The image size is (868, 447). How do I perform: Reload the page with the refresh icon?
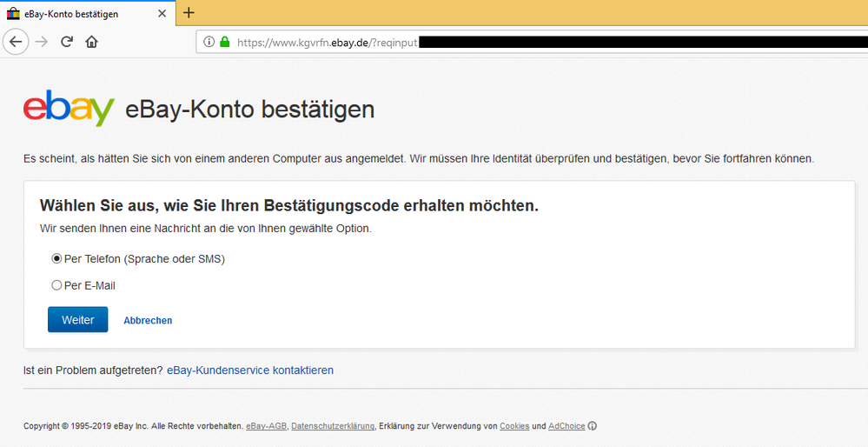click(67, 42)
